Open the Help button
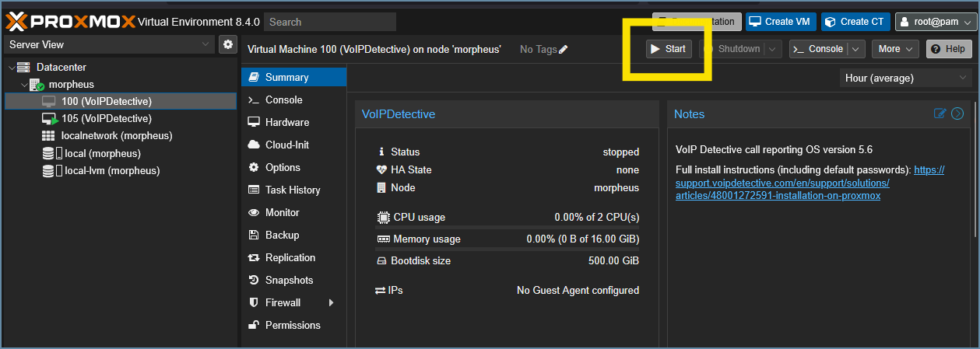This screenshot has width=980, height=349. 949,49
